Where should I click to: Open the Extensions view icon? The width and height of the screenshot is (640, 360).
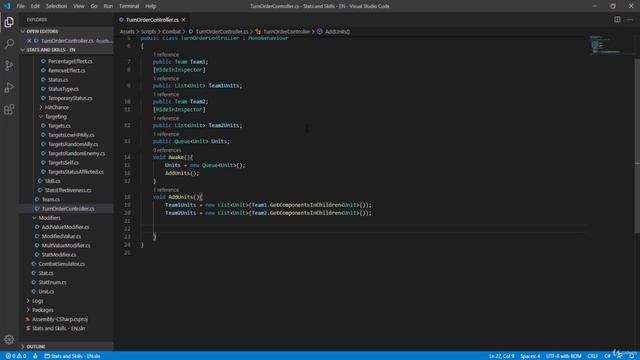coord(9,109)
